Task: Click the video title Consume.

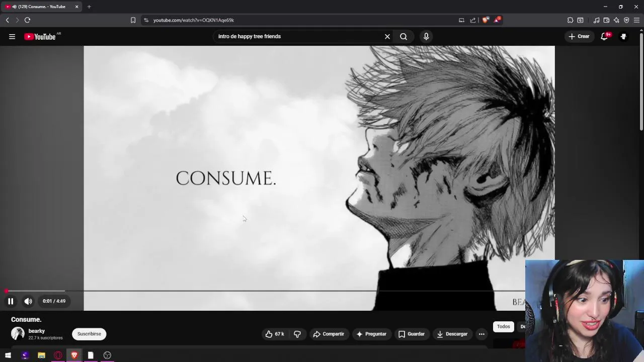Action: point(26,320)
